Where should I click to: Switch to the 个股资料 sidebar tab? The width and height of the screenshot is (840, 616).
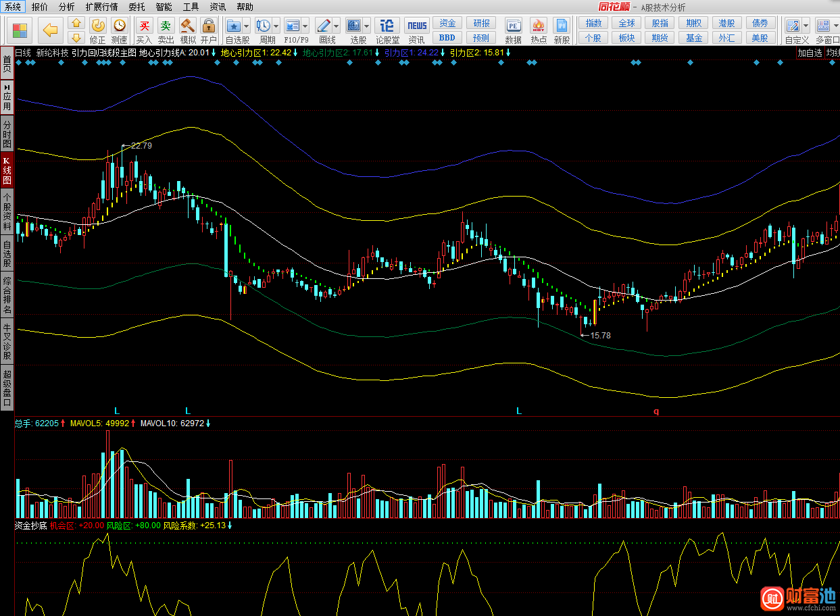tap(7, 212)
